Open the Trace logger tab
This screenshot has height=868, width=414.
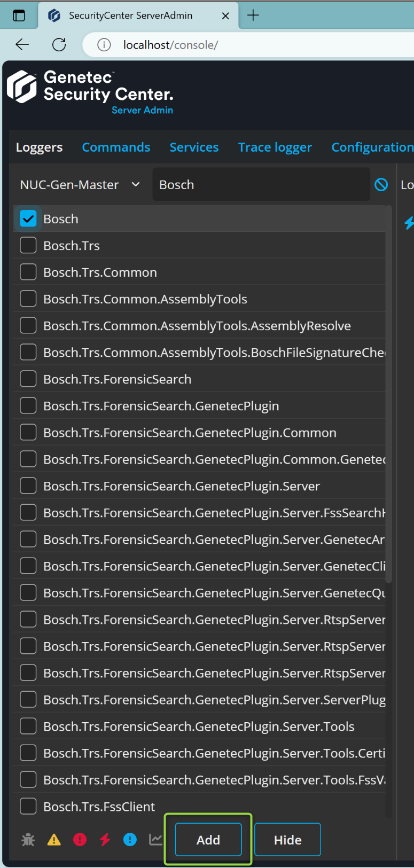coord(275,147)
